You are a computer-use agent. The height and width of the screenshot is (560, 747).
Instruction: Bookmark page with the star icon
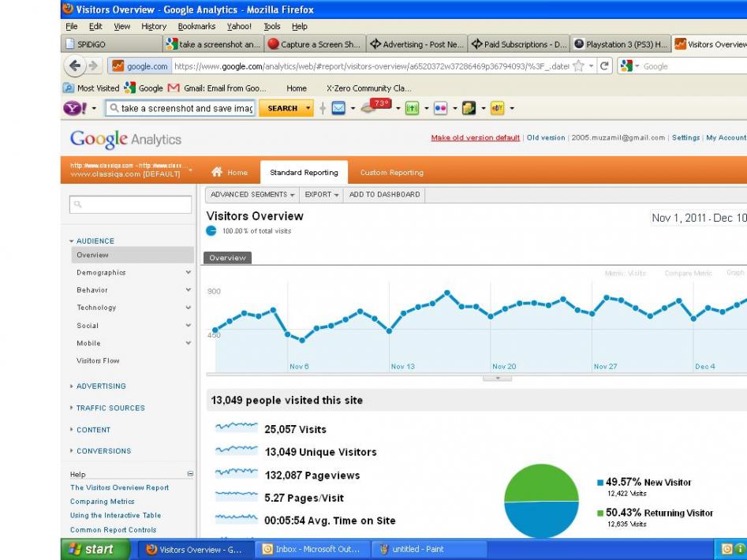pyautogui.click(x=578, y=66)
